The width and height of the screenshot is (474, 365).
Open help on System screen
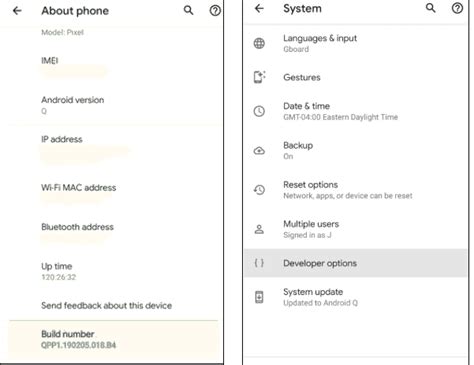click(457, 8)
